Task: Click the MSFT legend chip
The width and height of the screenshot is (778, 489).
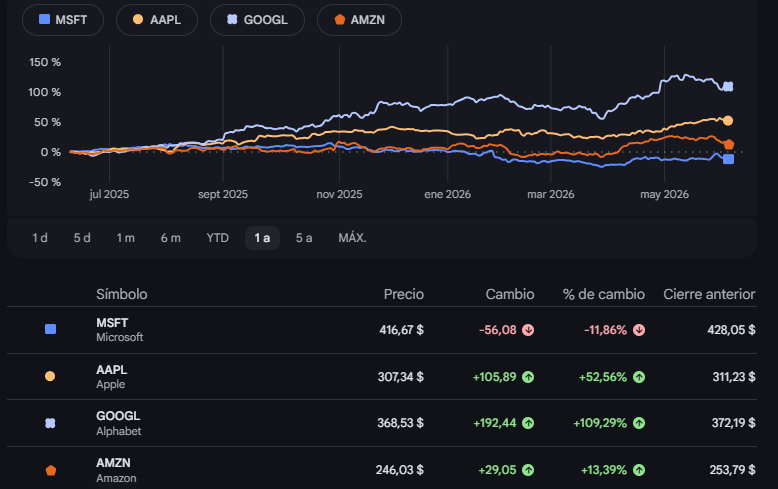Action: click(63, 20)
